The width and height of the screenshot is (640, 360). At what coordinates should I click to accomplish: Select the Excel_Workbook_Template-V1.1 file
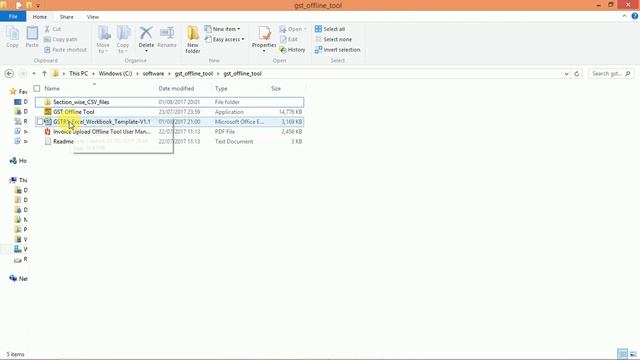click(169, 122)
